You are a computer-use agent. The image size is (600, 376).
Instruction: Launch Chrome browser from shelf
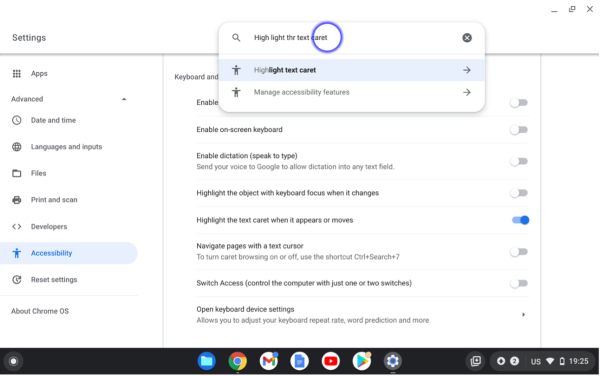click(238, 361)
